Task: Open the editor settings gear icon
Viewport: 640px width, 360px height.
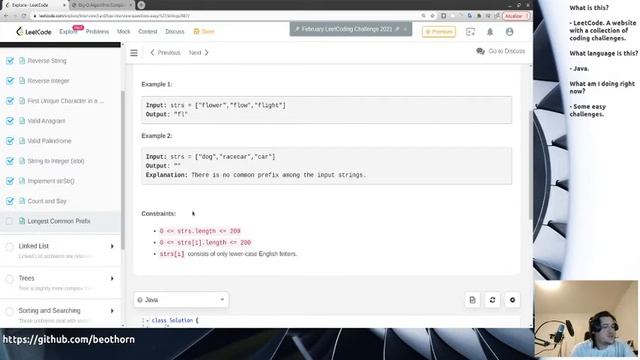Action: pos(512,300)
